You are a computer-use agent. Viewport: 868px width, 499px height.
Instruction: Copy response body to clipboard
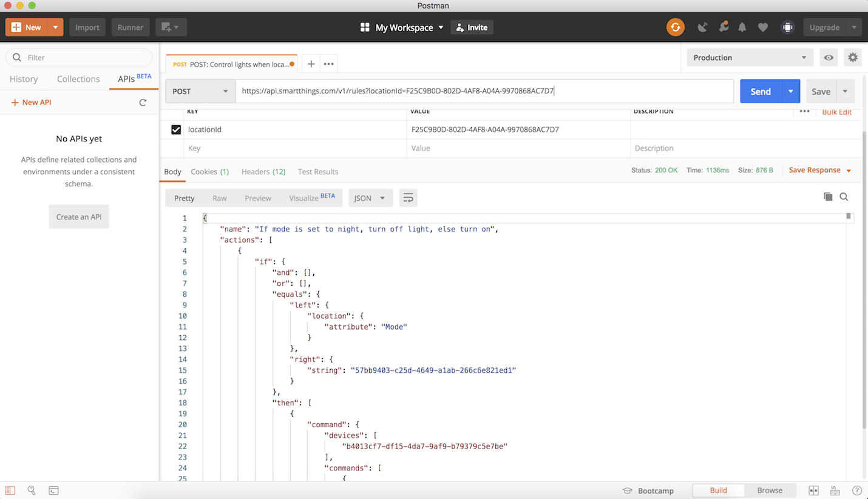click(828, 197)
